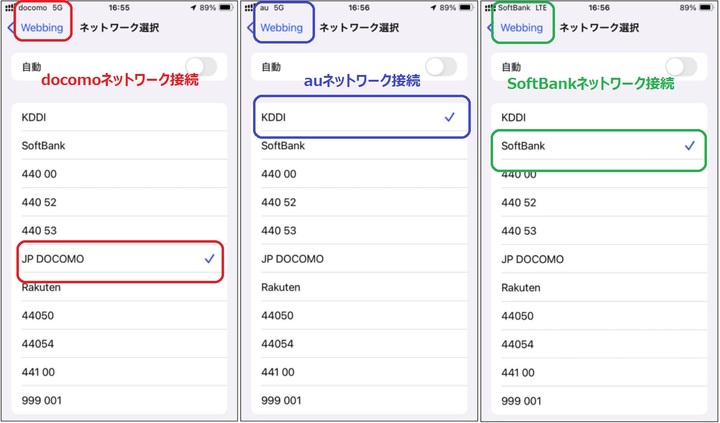Choose 440 00 in docomo screen
This screenshot has height=423, width=720.
[119, 174]
